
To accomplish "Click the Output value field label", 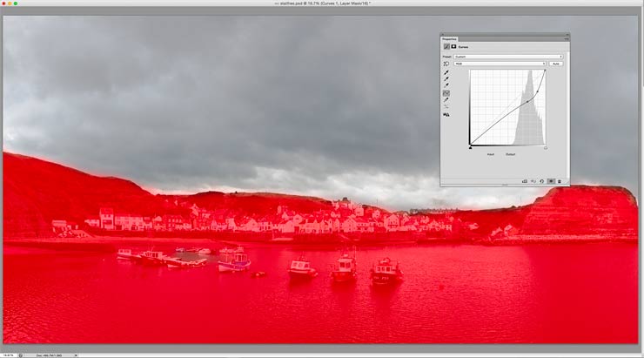I will pyautogui.click(x=510, y=154).
